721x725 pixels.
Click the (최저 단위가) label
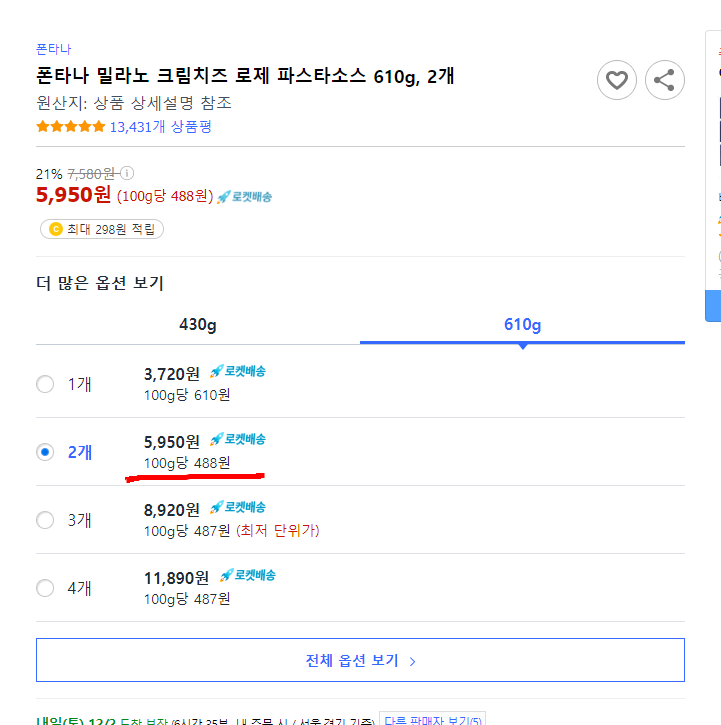(x=277, y=530)
